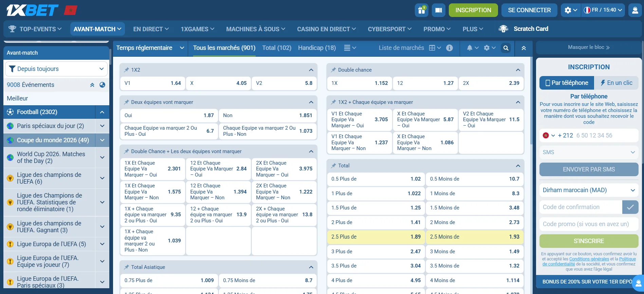Collapse the 1X2 market section
The height and width of the screenshot is (294, 644).
click(311, 70)
